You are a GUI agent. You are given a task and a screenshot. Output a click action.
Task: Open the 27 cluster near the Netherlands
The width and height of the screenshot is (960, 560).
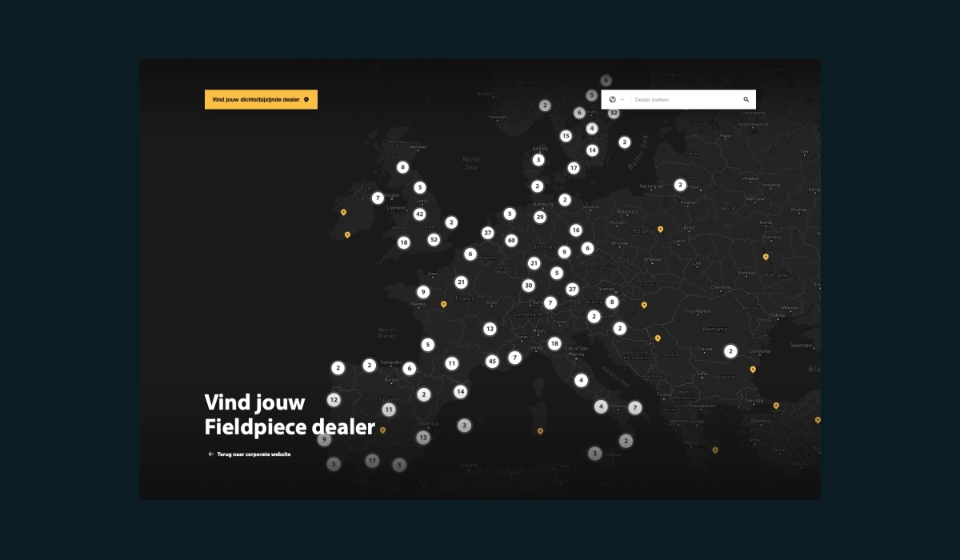coord(488,233)
